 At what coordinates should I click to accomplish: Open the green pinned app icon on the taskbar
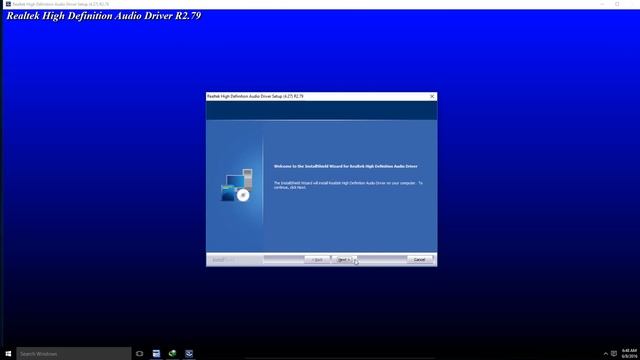point(173,353)
